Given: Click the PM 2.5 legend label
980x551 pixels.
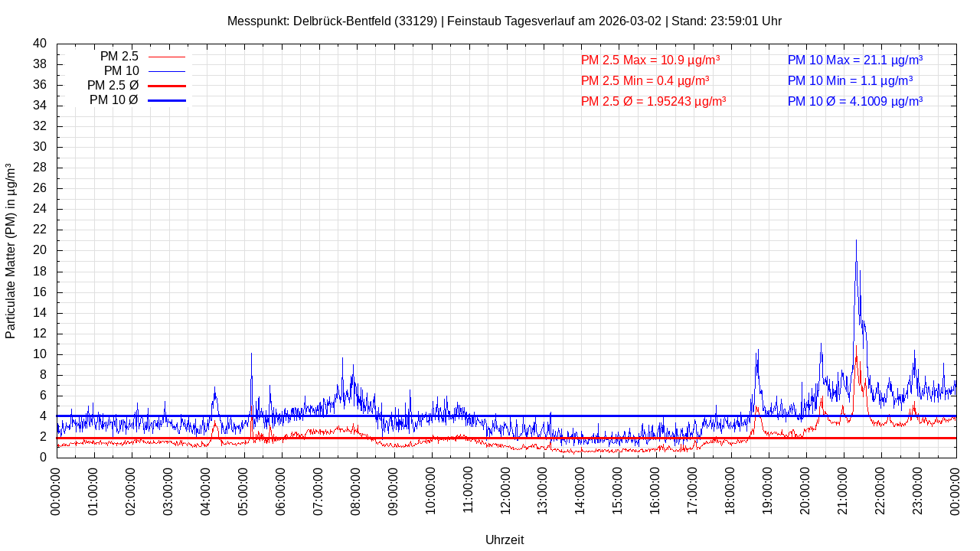Looking at the screenshot, I should [x=119, y=57].
